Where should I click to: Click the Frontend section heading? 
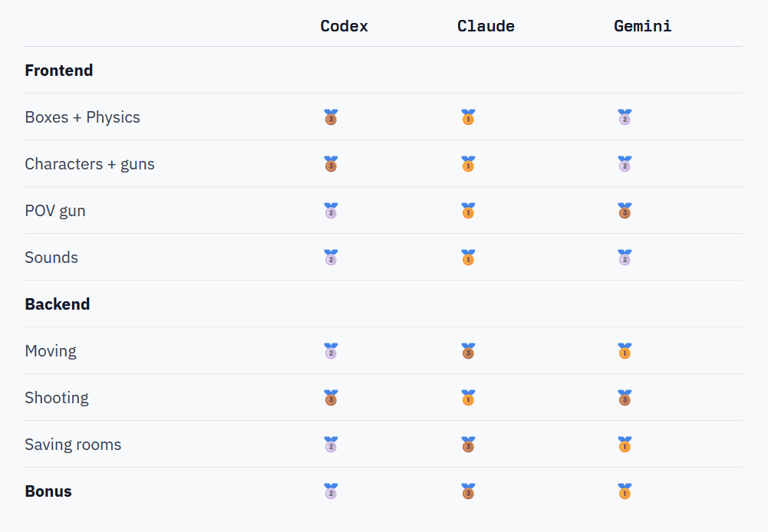59,71
